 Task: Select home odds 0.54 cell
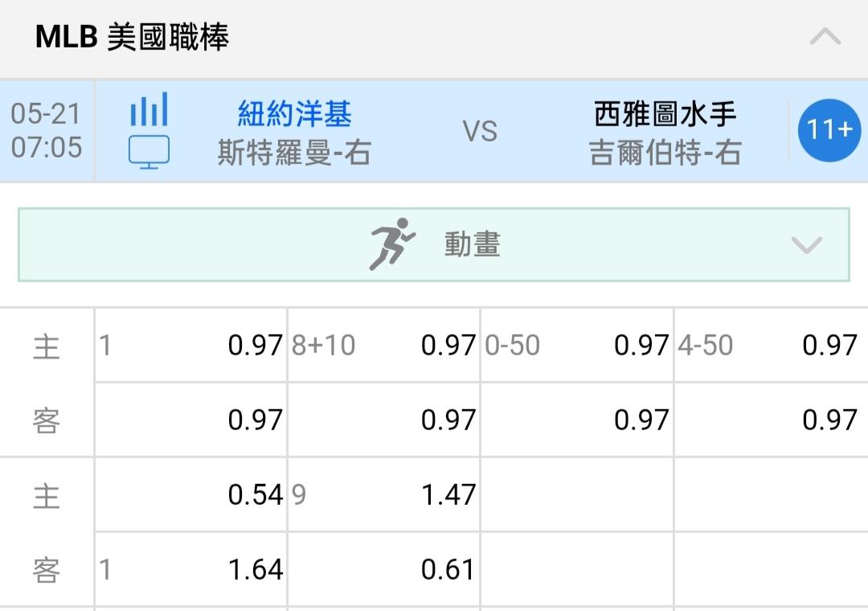[191, 494]
